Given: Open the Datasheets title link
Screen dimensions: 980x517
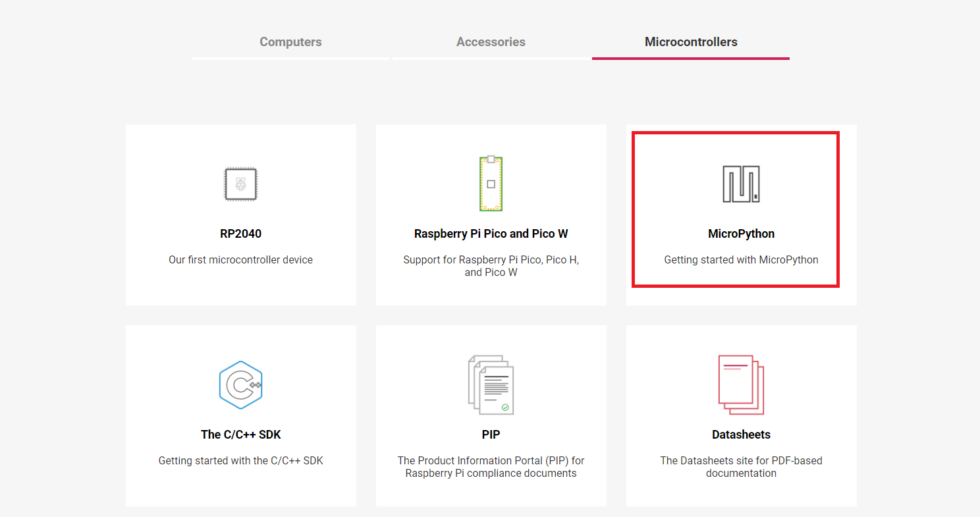Looking at the screenshot, I should [x=741, y=435].
